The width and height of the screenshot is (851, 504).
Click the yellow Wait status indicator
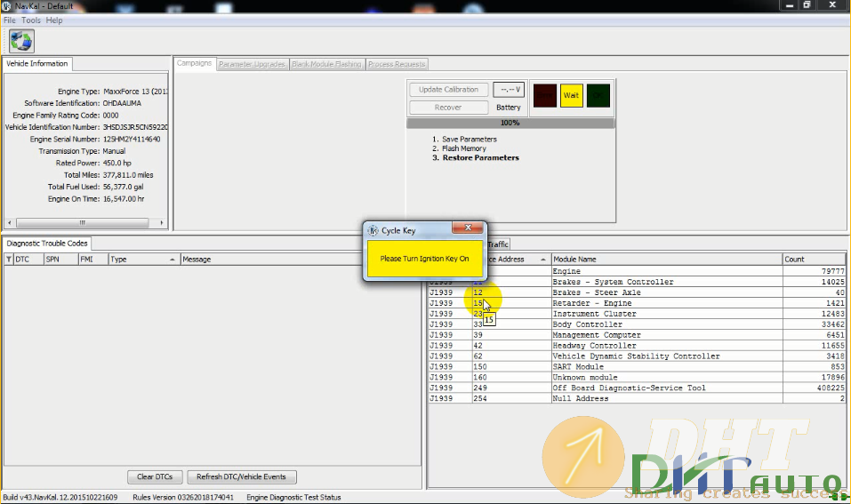coord(571,95)
